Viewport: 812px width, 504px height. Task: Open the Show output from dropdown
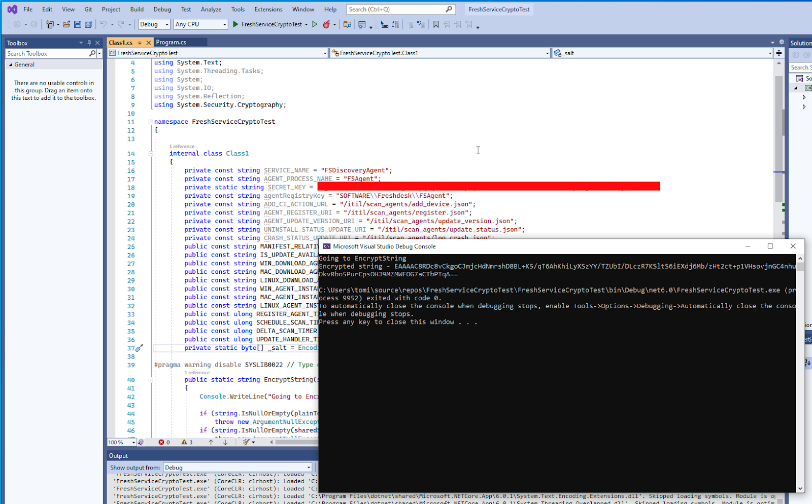pyautogui.click(x=237, y=467)
